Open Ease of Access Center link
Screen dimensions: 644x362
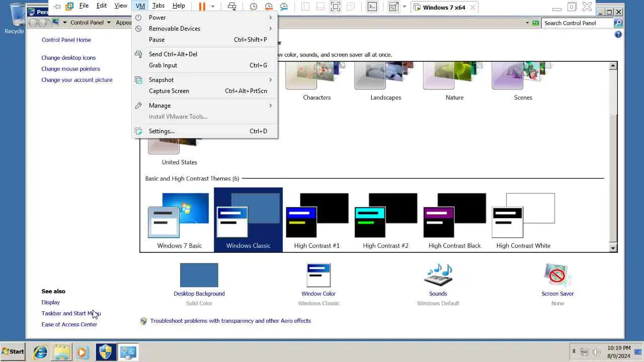tap(69, 324)
